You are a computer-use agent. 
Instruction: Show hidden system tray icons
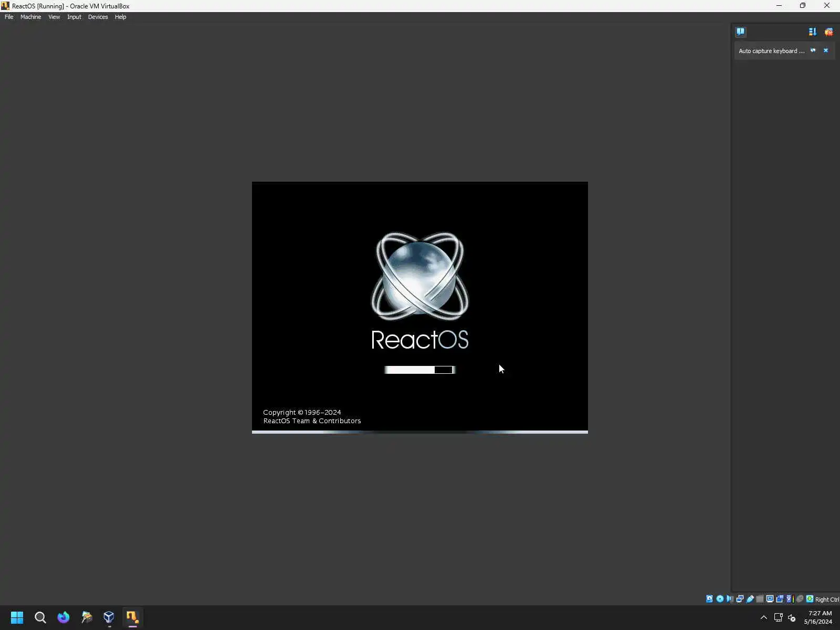(x=764, y=617)
